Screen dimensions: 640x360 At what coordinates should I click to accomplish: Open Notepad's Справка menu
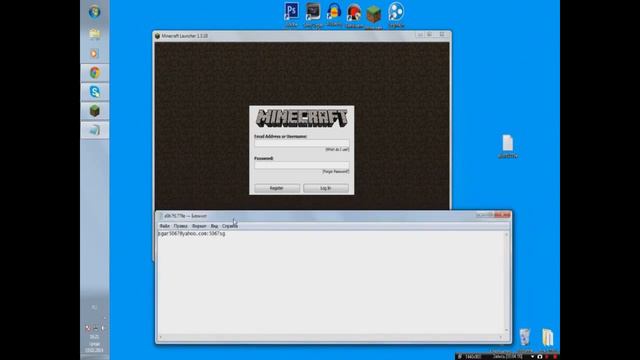coord(230,226)
